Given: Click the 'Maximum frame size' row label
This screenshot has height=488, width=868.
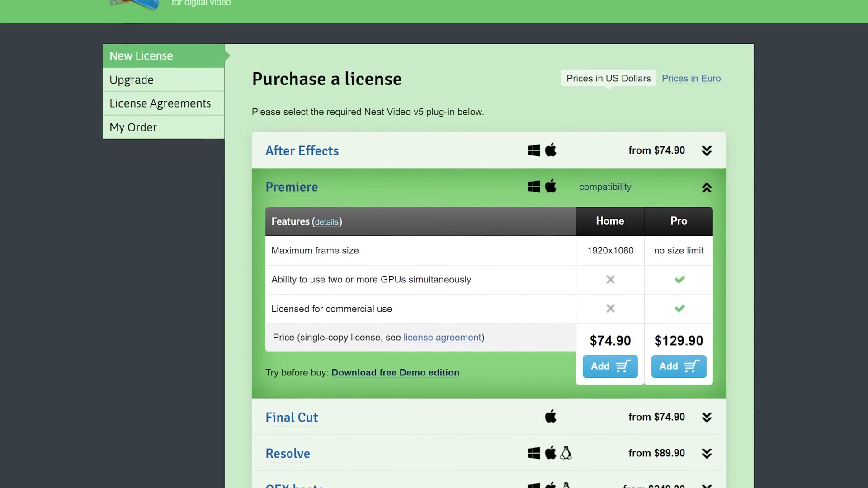Looking at the screenshot, I should (x=315, y=251).
